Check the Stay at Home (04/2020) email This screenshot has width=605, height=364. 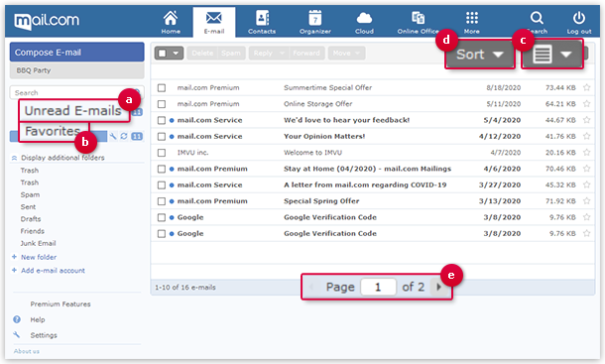pos(162,169)
